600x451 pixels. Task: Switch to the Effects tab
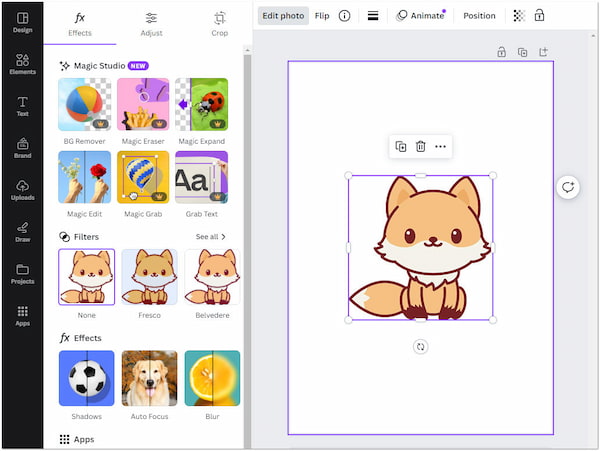tap(80, 24)
